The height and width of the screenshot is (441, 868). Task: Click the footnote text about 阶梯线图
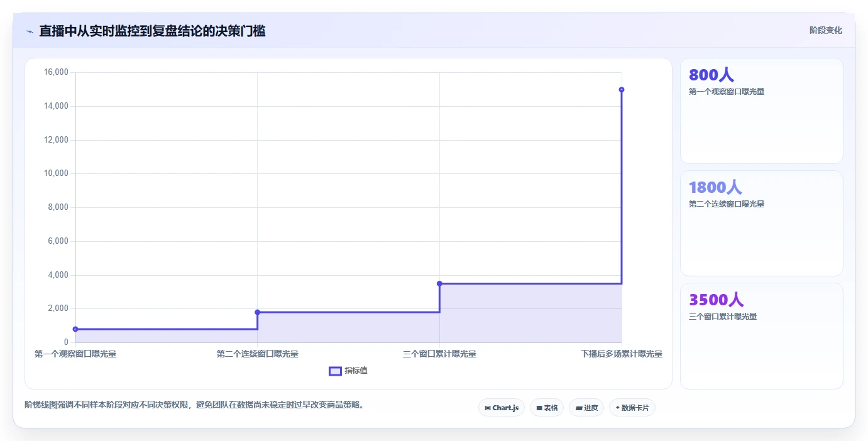click(x=194, y=405)
